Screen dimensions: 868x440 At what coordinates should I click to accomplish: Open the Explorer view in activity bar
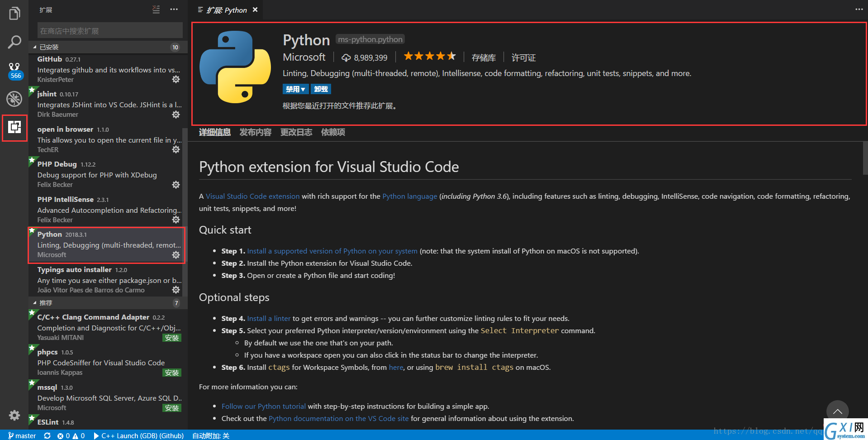(14, 14)
